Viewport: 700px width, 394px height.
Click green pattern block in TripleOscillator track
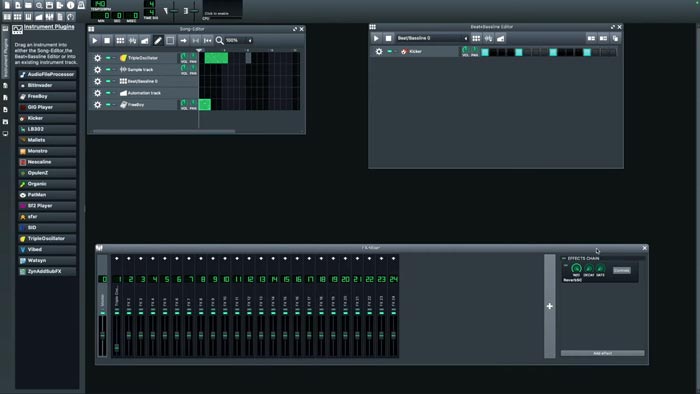216,58
